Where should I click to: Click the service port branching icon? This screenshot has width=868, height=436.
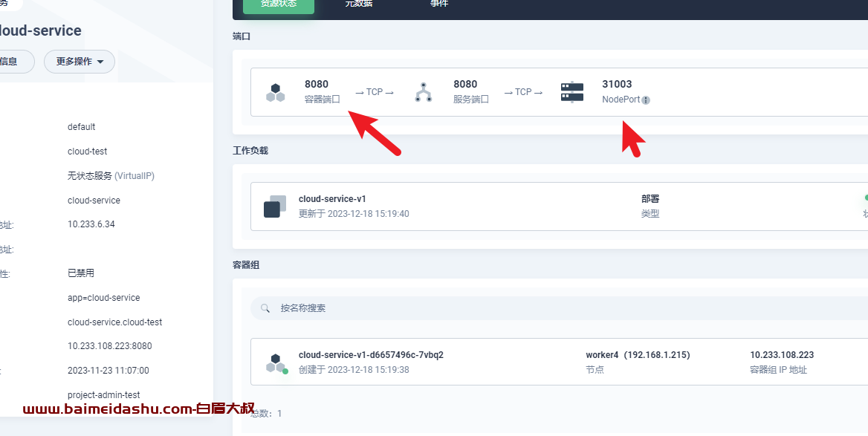point(424,92)
